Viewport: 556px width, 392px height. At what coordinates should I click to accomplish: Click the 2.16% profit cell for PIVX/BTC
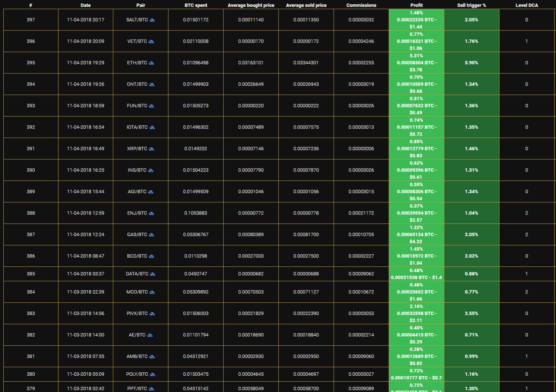pos(416,313)
